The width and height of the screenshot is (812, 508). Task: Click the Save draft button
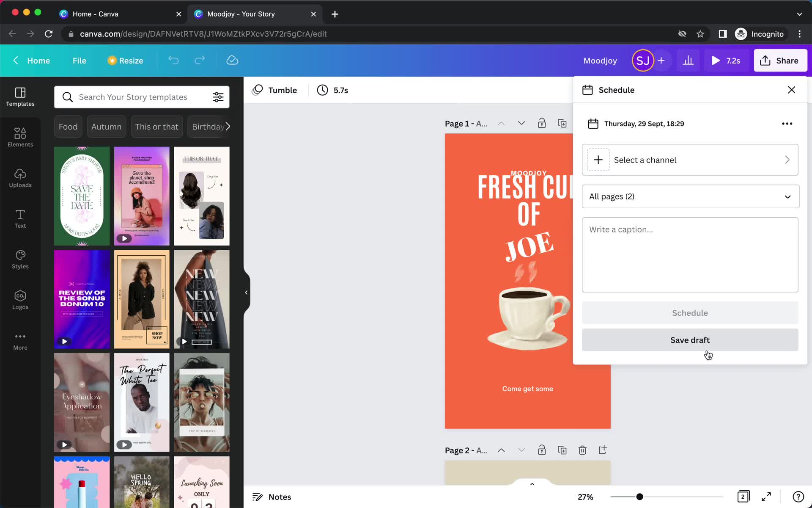click(x=690, y=340)
